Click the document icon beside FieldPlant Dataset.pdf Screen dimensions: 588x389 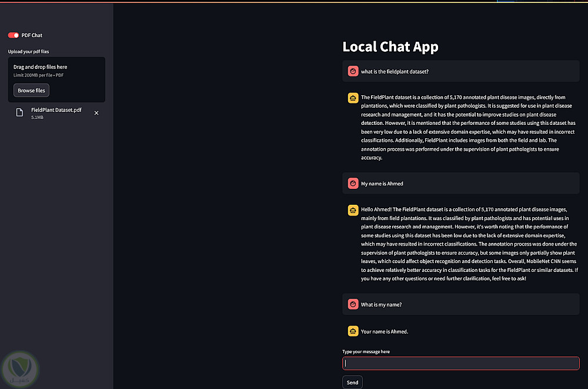tap(19, 112)
